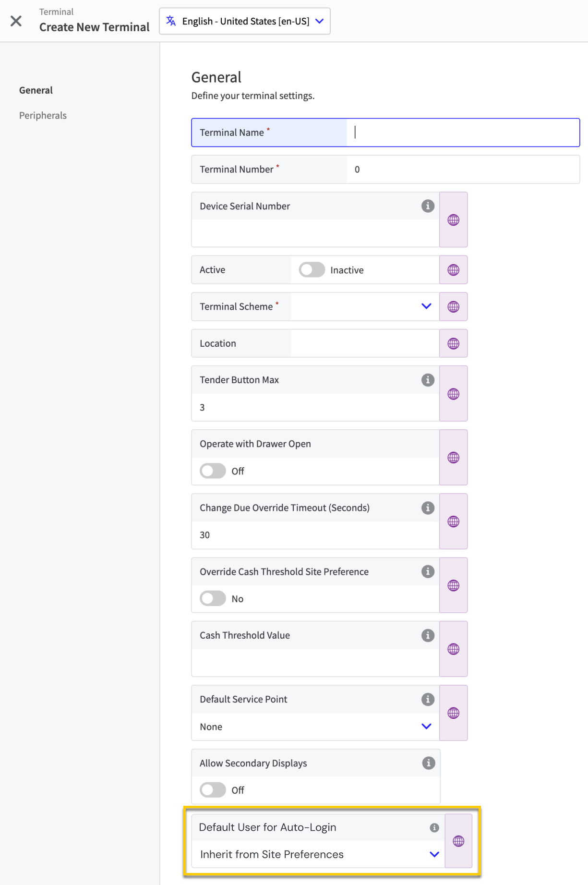The height and width of the screenshot is (885, 588).
Task: Click the info icon for Change Due Override Timeout
Action: (427, 508)
